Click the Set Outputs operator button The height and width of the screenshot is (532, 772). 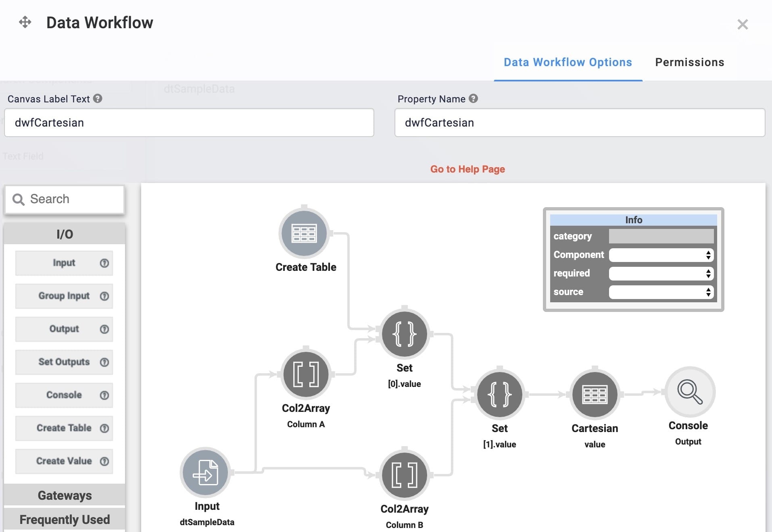64,362
